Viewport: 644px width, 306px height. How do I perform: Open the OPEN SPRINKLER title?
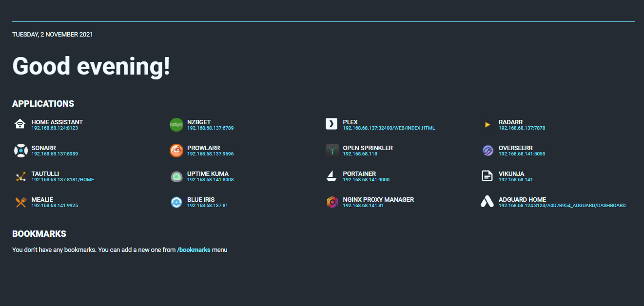pyautogui.click(x=368, y=148)
